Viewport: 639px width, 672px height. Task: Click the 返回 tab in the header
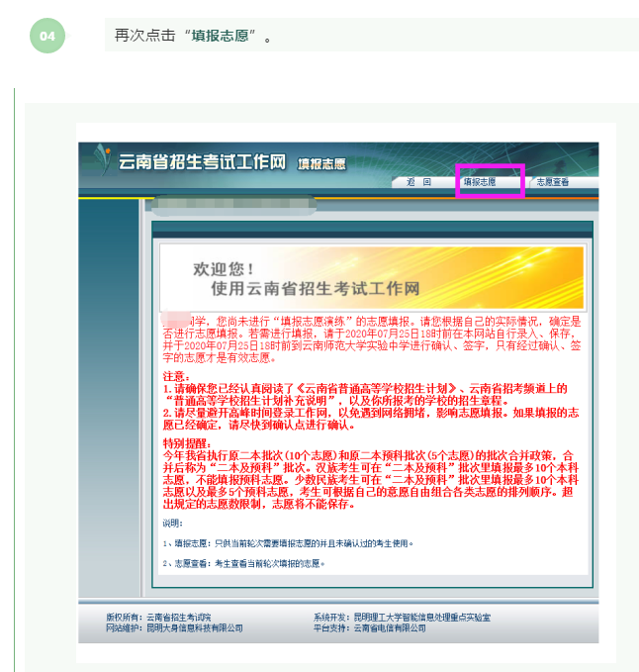418,182
